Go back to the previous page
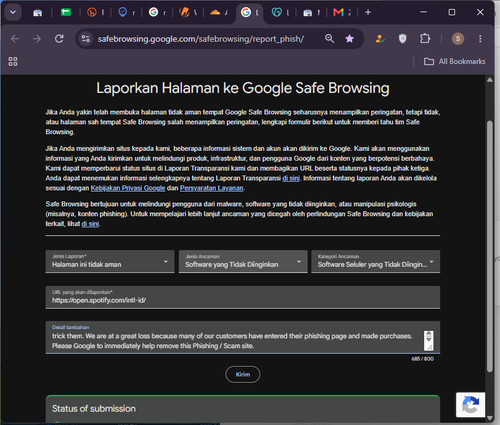 (x=15, y=39)
